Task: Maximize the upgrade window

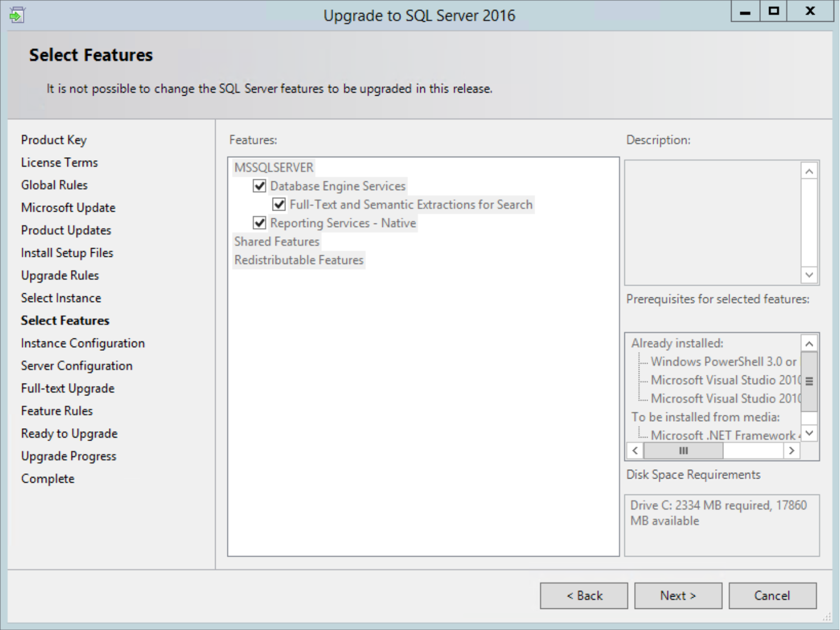Action: (x=774, y=11)
